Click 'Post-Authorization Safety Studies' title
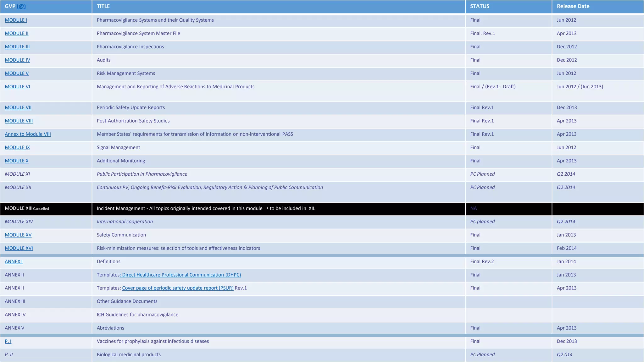Viewport: 644px width, 362px height. point(133,121)
